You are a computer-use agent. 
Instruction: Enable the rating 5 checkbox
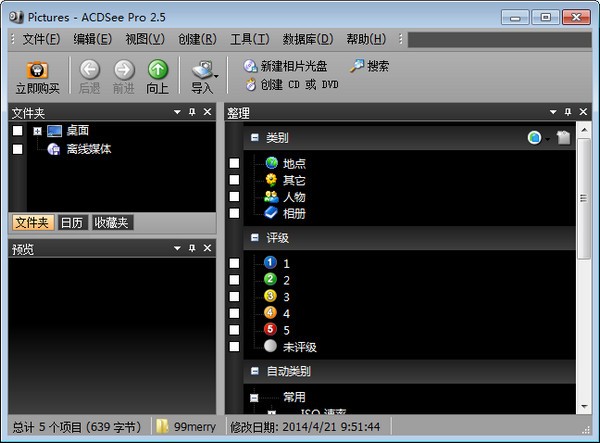pos(234,330)
